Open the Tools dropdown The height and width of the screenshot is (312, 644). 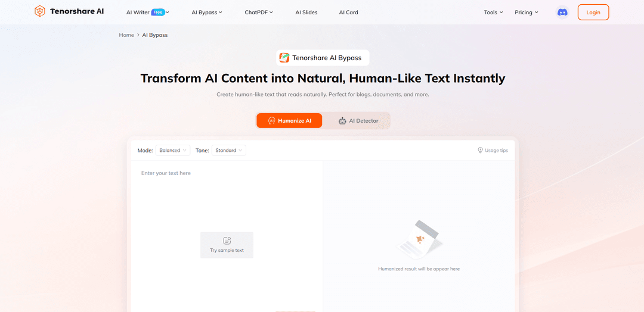click(x=493, y=13)
